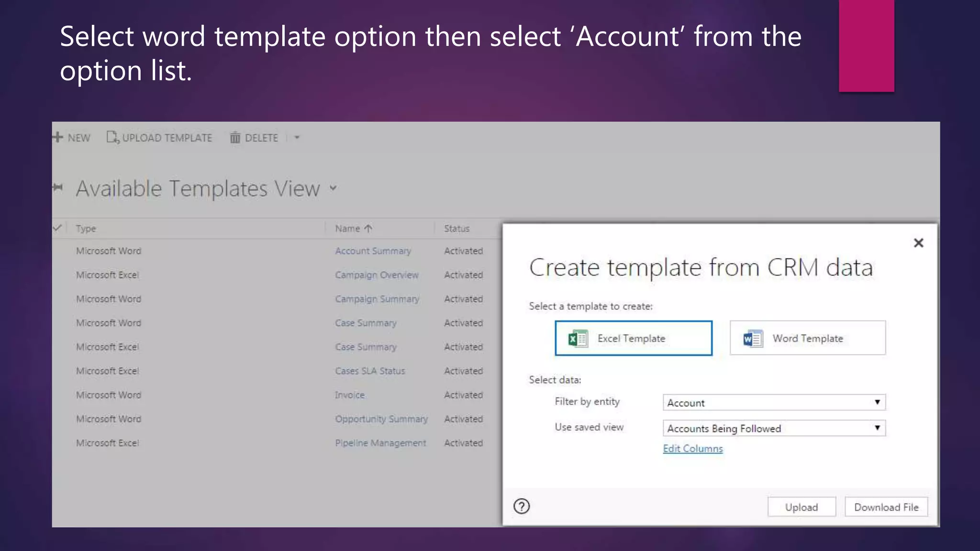This screenshot has height=551, width=980.
Task: Open the Word Case Summary template
Action: [x=366, y=323]
